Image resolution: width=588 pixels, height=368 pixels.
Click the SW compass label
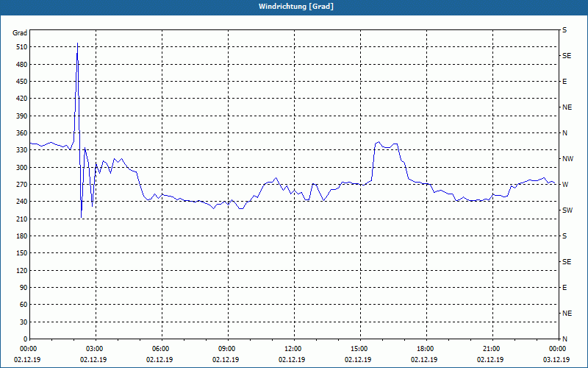click(567, 210)
